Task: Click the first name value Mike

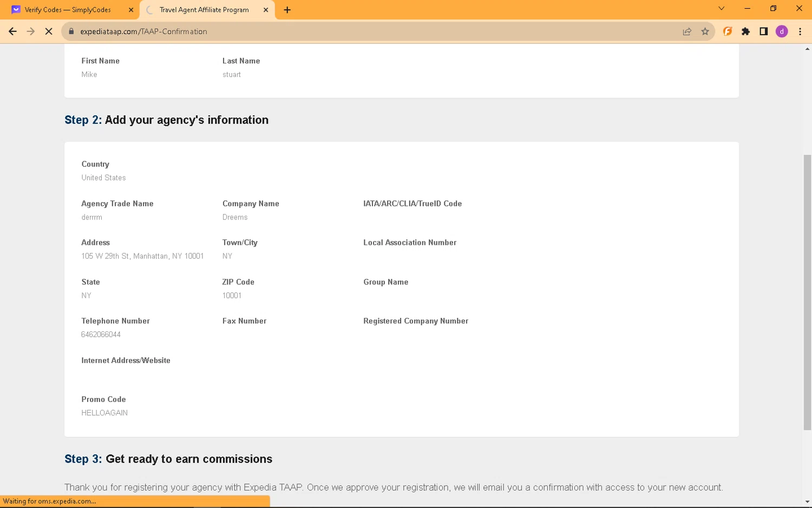Action: (89, 75)
